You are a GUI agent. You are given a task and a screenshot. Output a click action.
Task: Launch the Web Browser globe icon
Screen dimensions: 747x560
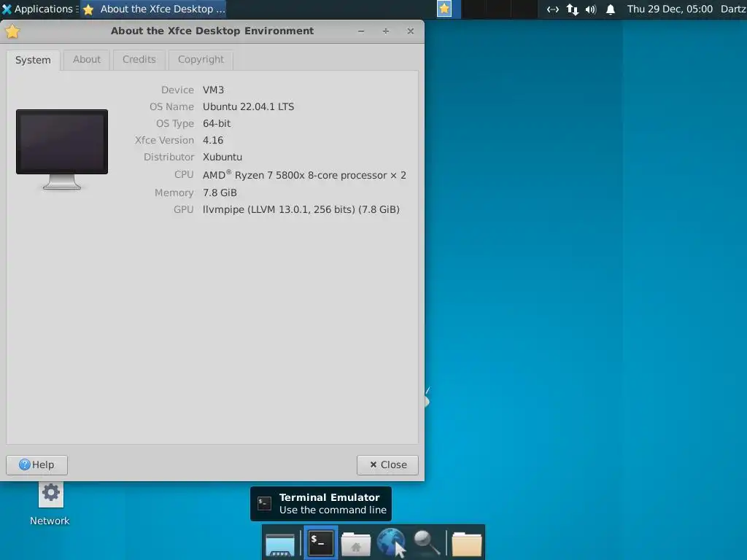(x=391, y=542)
